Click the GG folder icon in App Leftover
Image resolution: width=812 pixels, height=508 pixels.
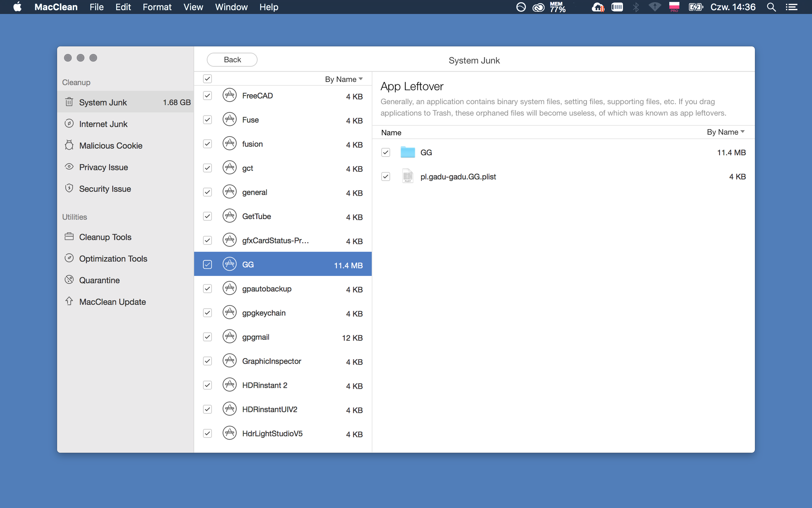click(x=408, y=152)
